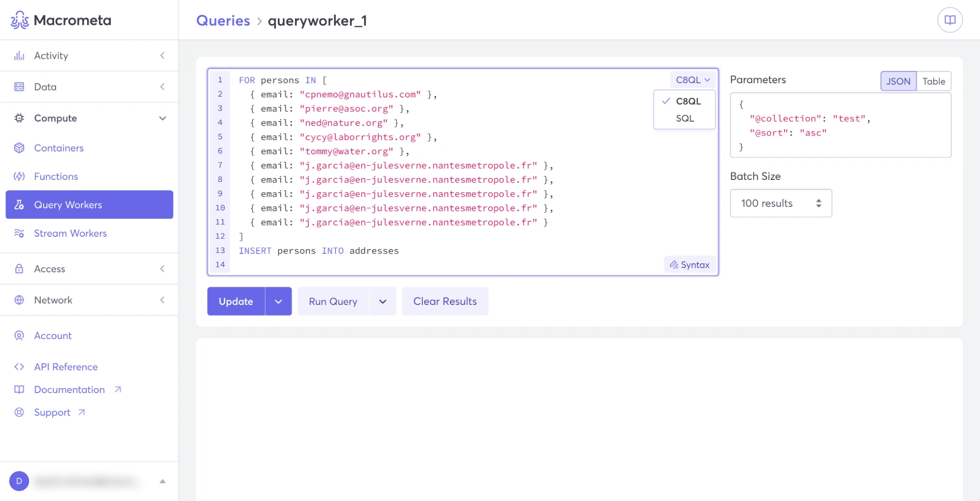
Task: Click the Network globe icon
Action: click(19, 300)
